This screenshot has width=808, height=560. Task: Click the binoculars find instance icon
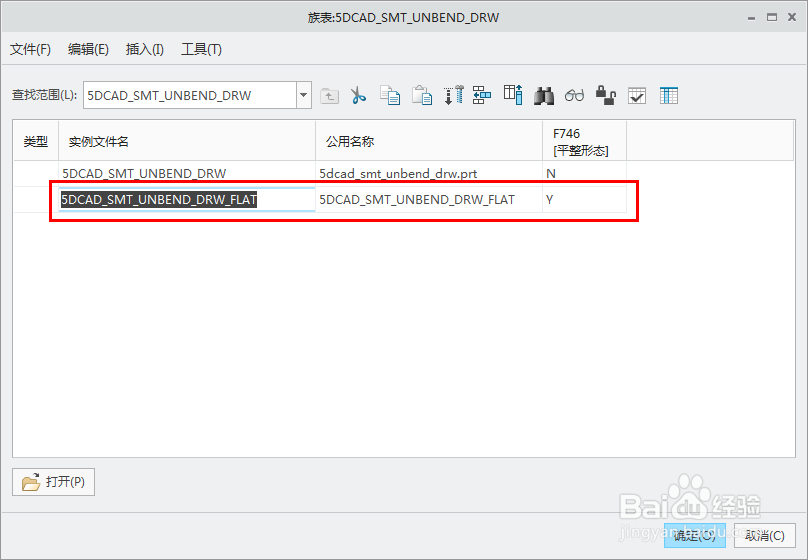[x=544, y=96]
